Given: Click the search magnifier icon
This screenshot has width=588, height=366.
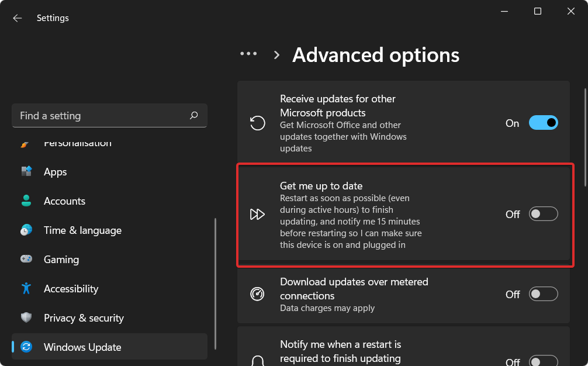Looking at the screenshot, I should [194, 116].
